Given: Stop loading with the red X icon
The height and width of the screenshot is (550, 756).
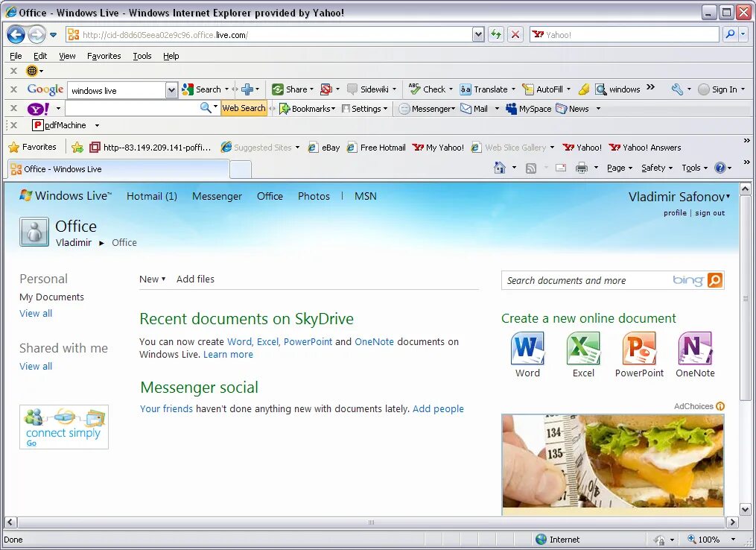Looking at the screenshot, I should point(515,34).
